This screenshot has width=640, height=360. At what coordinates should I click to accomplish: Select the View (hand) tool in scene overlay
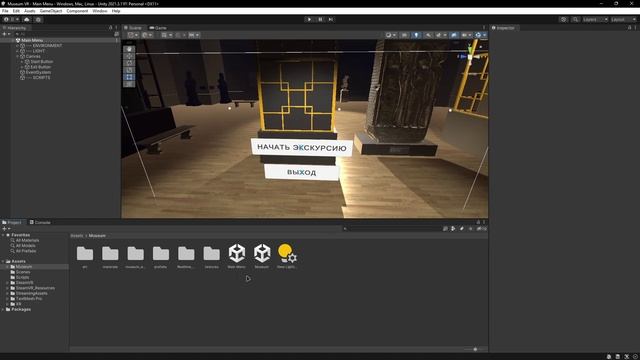[x=129, y=49]
